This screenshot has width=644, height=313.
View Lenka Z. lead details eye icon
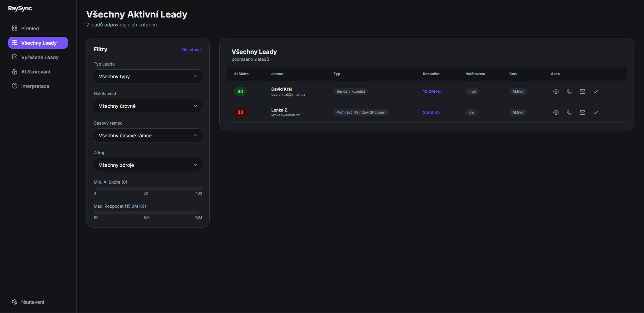(x=556, y=113)
